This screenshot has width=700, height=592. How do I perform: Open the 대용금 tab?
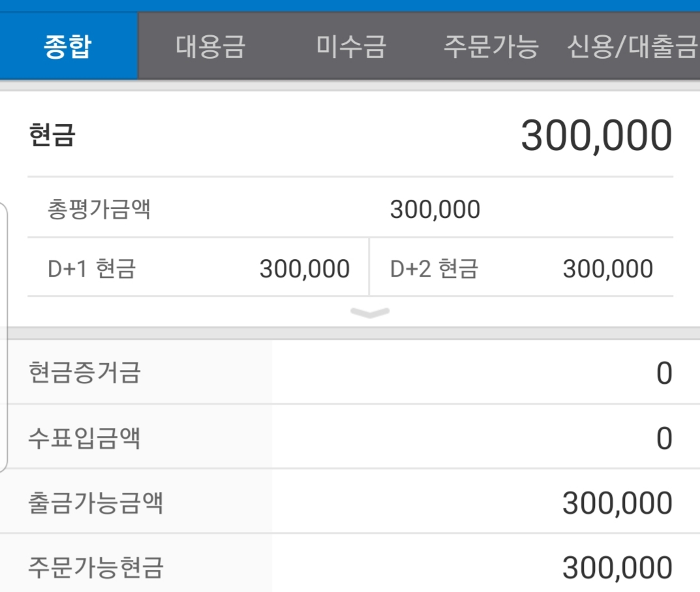point(210,47)
